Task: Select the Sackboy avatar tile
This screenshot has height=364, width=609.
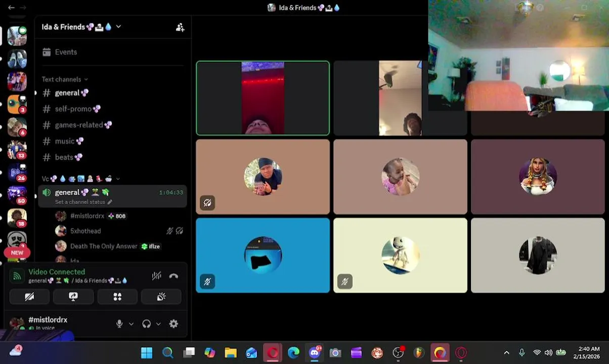Action: point(400,255)
